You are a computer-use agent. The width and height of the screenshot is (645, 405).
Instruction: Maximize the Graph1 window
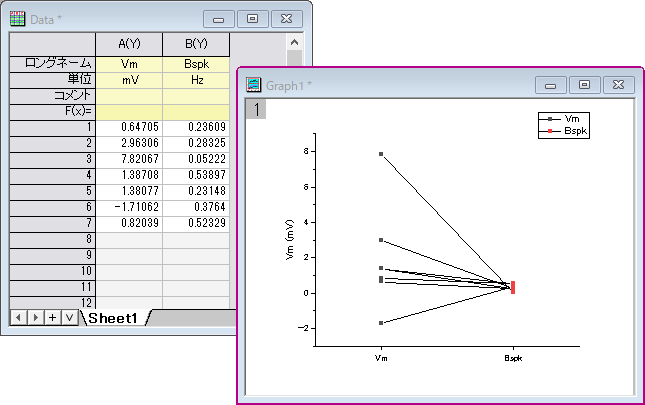pos(585,85)
